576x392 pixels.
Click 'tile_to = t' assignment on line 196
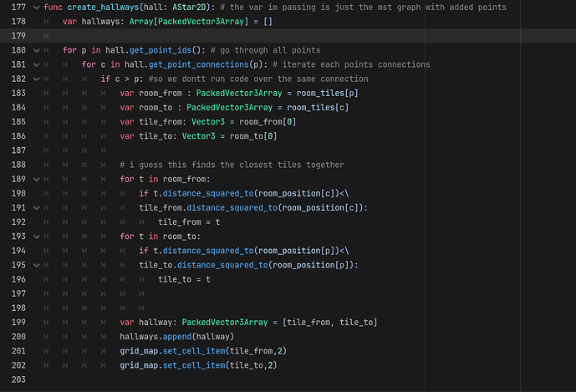185,279
